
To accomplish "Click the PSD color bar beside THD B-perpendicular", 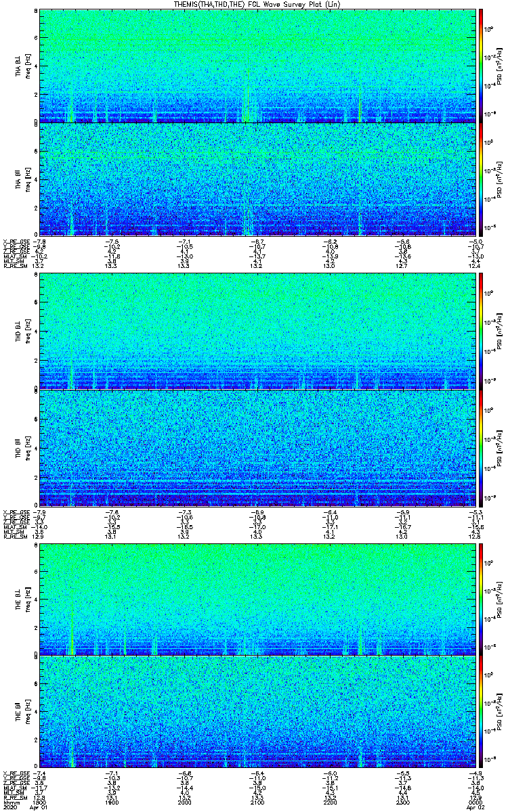I will [481, 332].
